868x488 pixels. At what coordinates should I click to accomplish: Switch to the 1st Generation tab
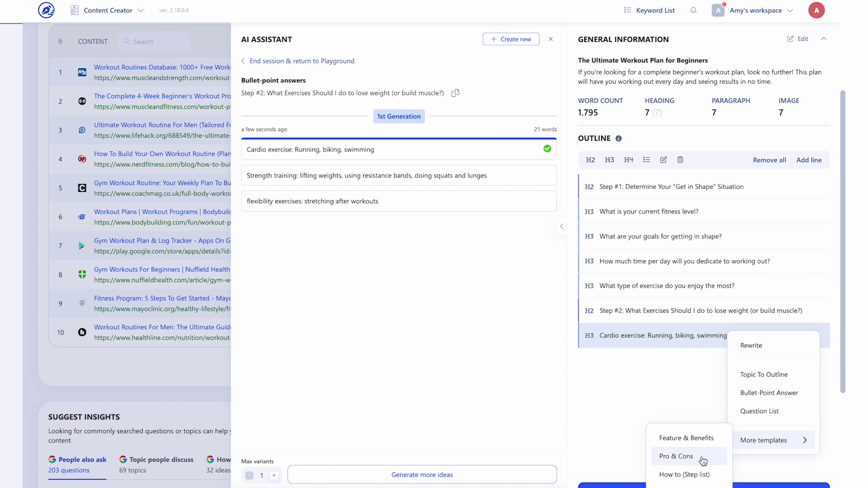(399, 116)
